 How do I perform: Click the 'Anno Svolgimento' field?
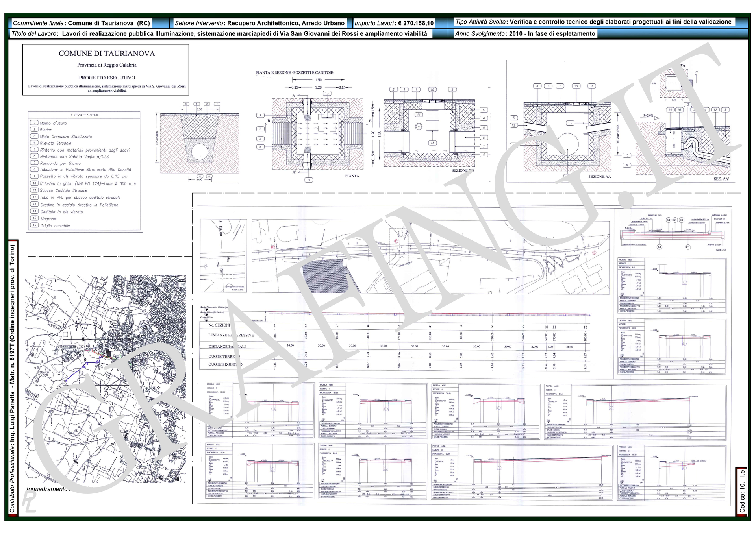(x=525, y=34)
